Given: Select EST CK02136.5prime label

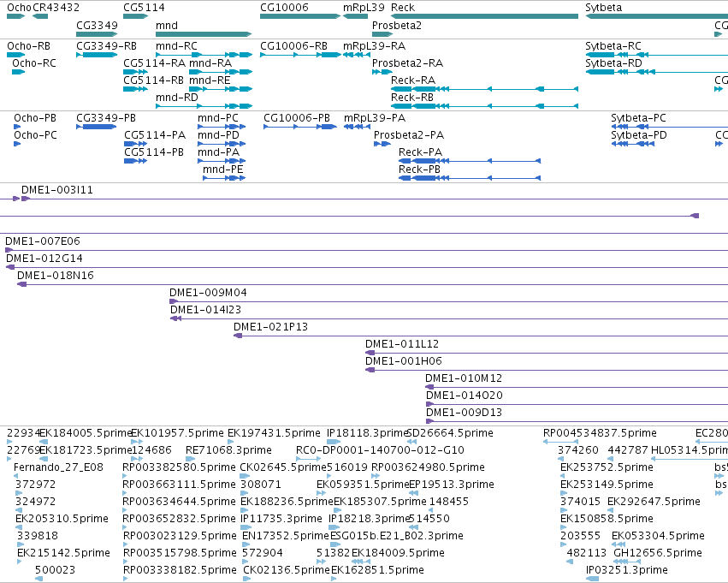Looking at the screenshot, I should (x=287, y=570).
